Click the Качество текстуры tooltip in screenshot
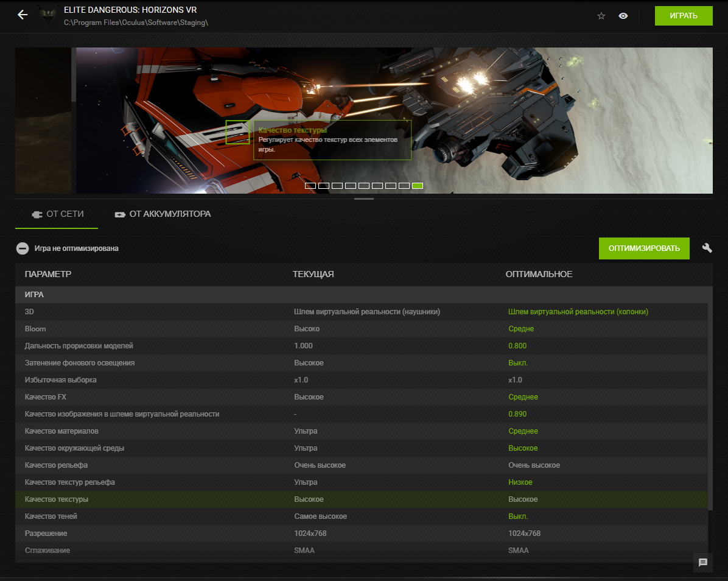Screen dimensions: 728x581 [x=332, y=140]
